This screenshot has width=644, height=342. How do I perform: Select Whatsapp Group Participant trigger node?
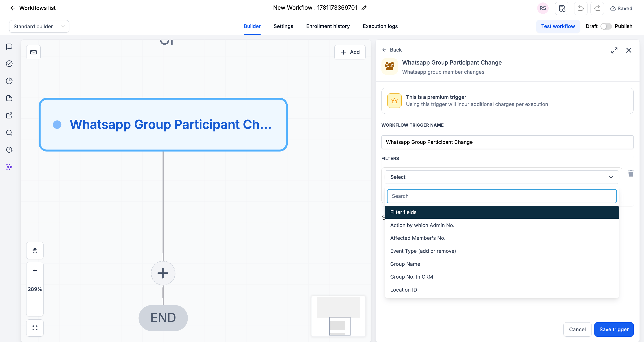(x=163, y=125)
